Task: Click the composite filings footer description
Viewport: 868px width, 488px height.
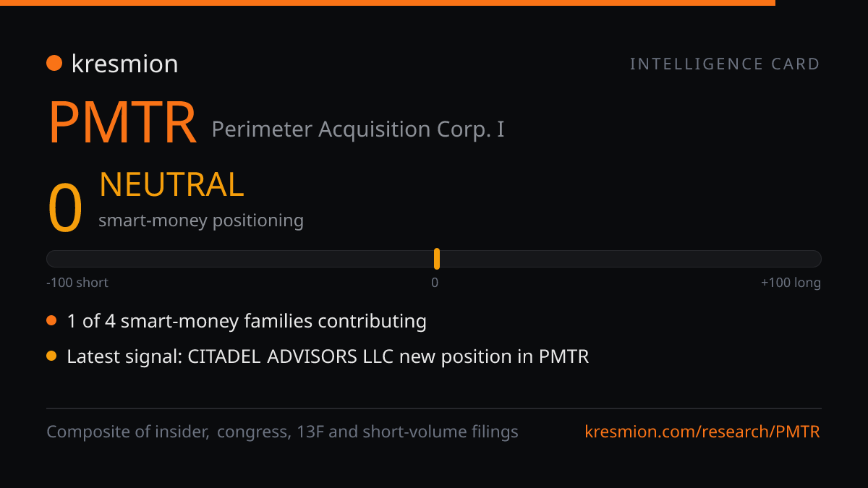Action: [x=282, y=432]
